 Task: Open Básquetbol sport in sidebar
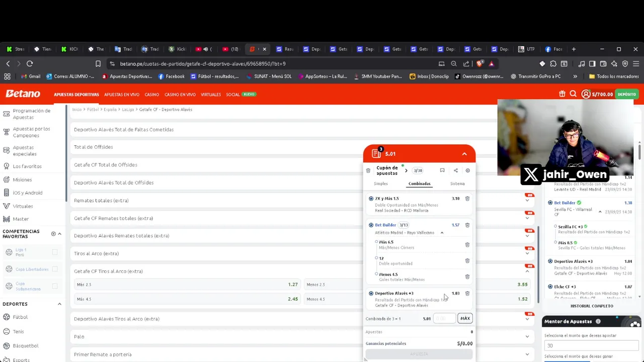pyautogui.click(x=26, y=346)
